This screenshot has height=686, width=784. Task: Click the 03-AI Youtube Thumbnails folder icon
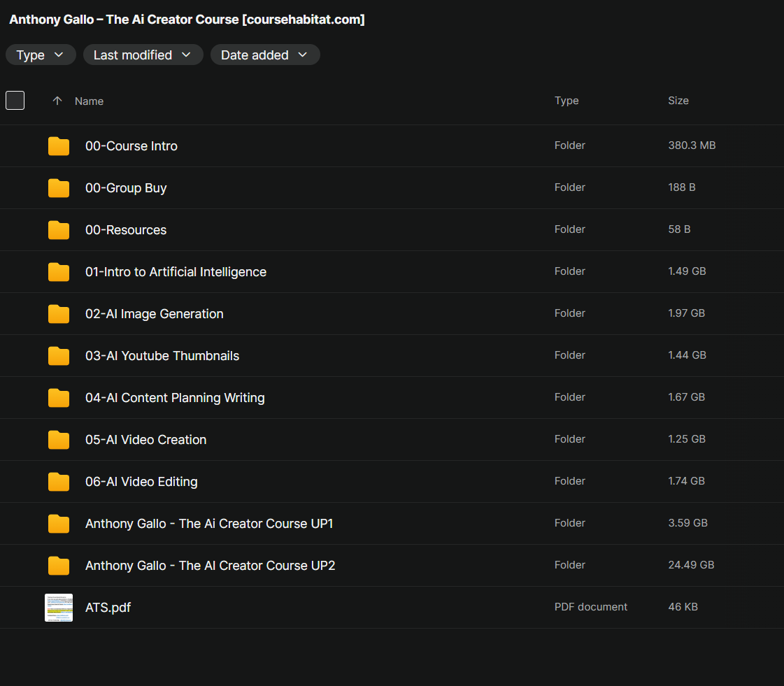tap(59, 356)
